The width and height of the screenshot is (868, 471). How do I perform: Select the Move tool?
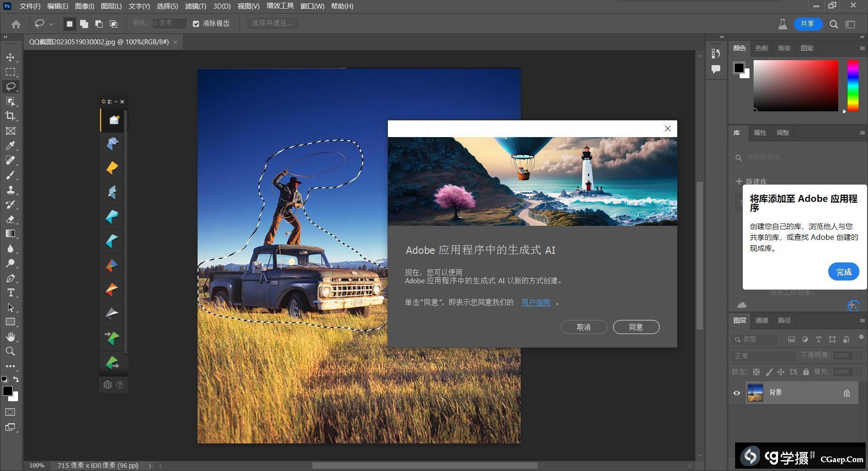click(x=10, y=57)
